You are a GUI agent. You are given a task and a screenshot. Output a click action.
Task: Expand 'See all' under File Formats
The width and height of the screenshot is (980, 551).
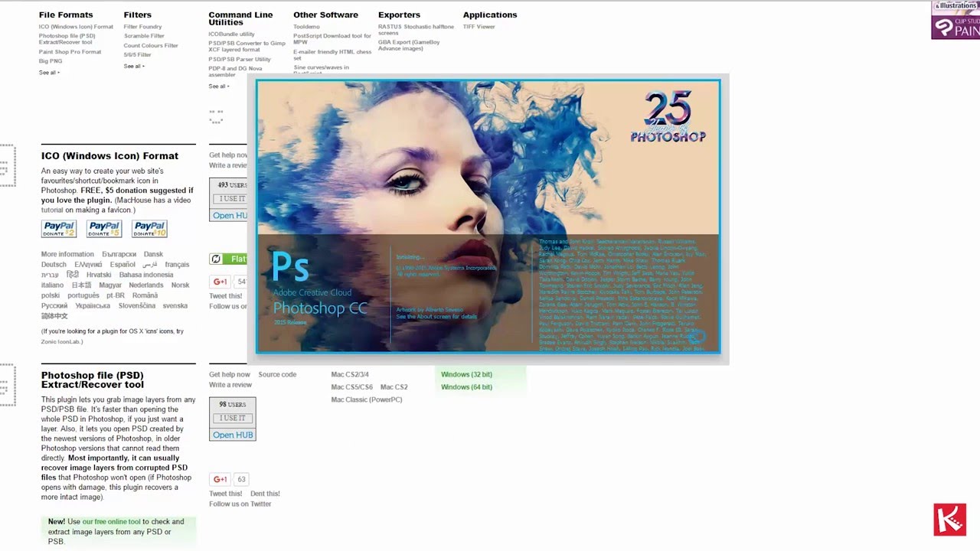pos(48,72)
